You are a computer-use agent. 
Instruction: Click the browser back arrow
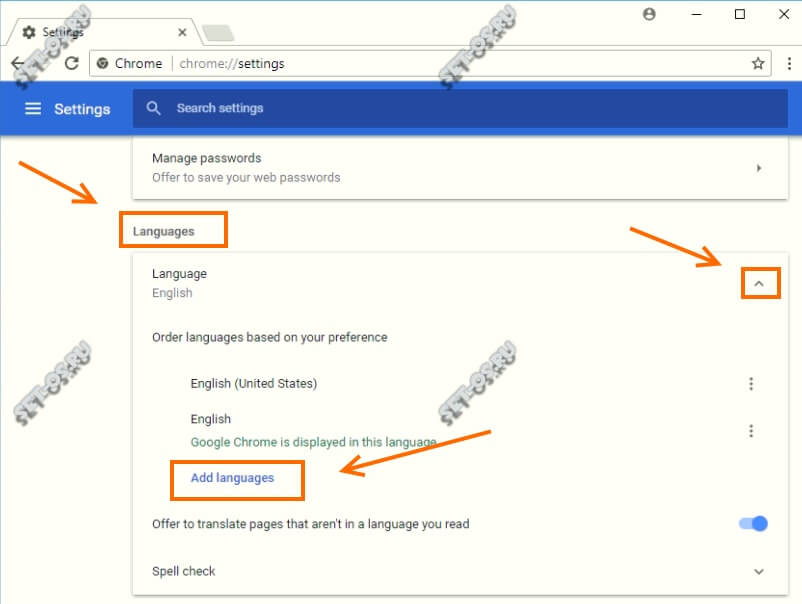coord(18,63)
